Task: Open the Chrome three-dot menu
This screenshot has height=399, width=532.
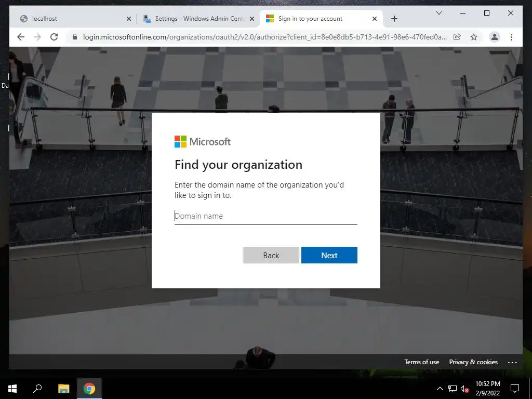Action: 511,37
